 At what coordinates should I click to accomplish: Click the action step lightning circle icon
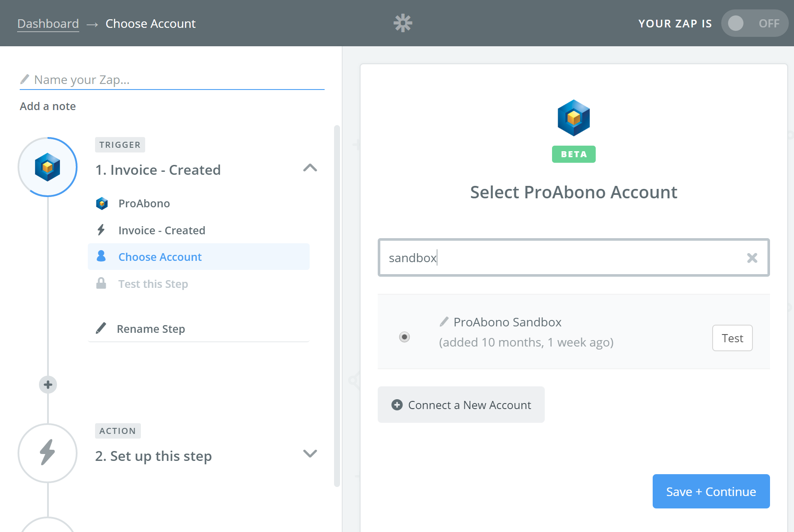tap(48, 453)
